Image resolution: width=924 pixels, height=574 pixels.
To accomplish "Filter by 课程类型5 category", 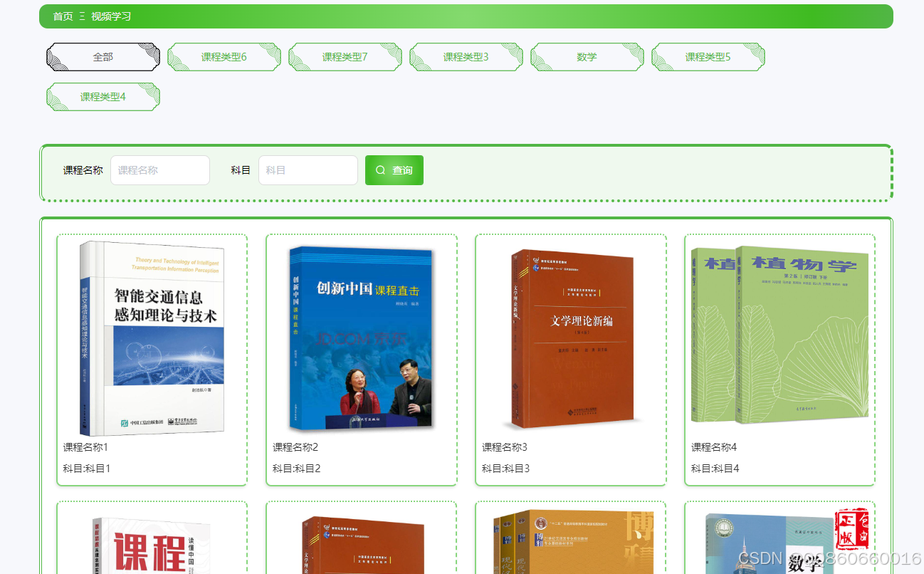I will [x=708, y=57].
